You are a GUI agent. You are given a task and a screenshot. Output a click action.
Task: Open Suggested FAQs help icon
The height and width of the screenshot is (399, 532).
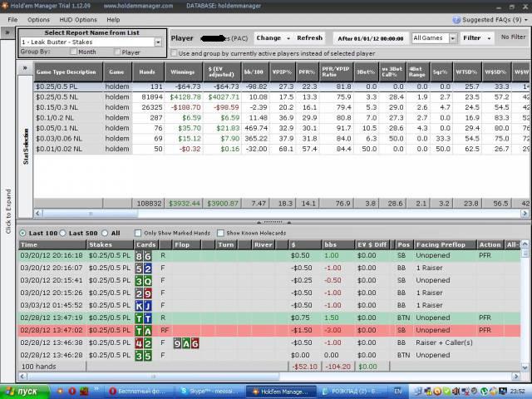tap(456, 20)
